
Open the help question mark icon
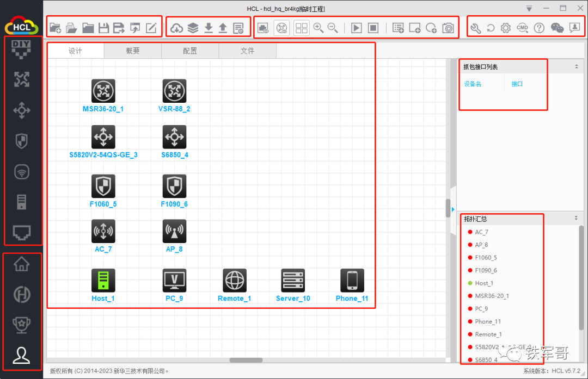[x=539, y=28]
